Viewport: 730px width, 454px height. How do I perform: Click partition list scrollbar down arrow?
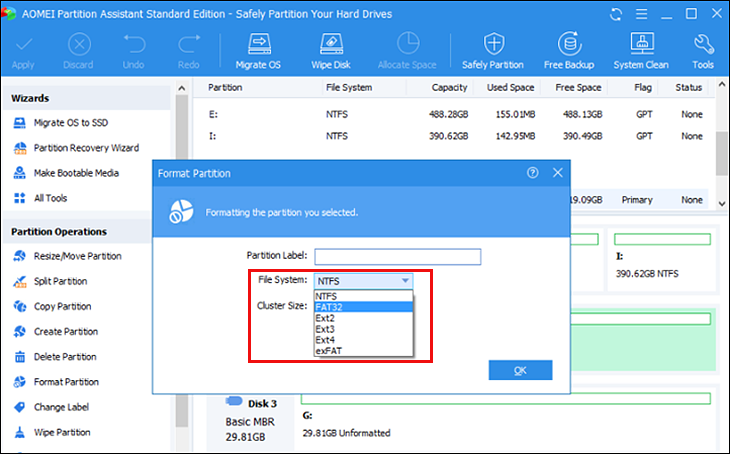click(x=722, y=203)
